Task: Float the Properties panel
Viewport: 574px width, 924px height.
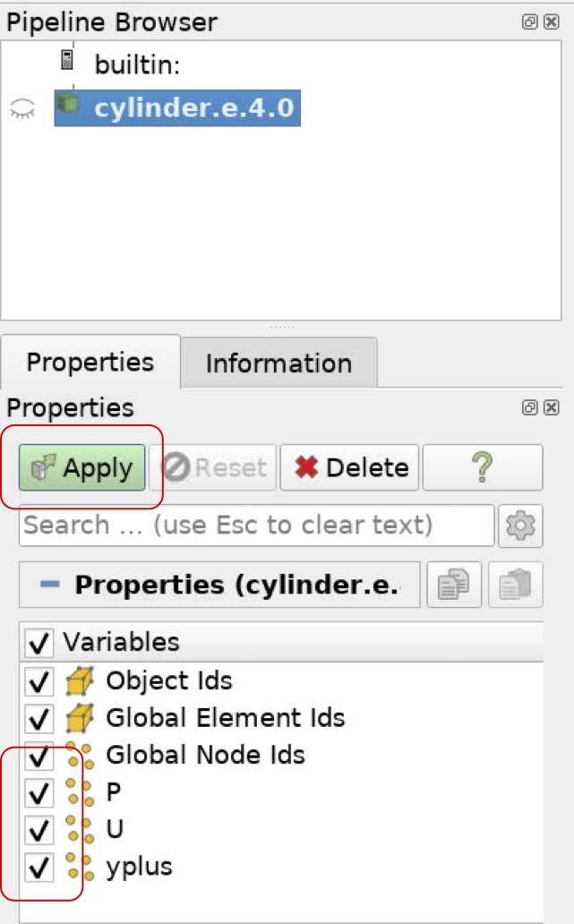Action: (x=530, y=407)
